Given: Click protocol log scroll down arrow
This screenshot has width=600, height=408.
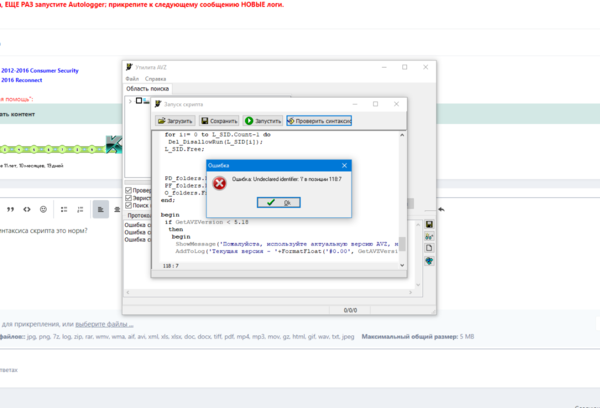Looking at the screenshot, I should coord(418,285).
